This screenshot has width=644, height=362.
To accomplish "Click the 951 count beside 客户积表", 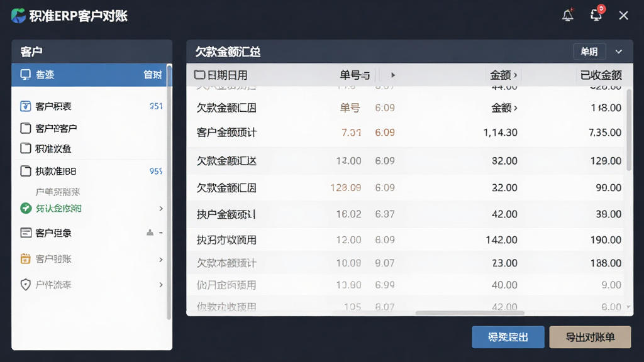I will [156, 106].
